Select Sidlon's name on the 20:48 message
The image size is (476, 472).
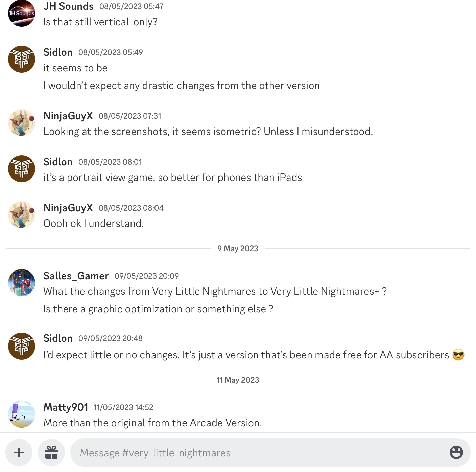pyautogui.click(x=58, y=338)
